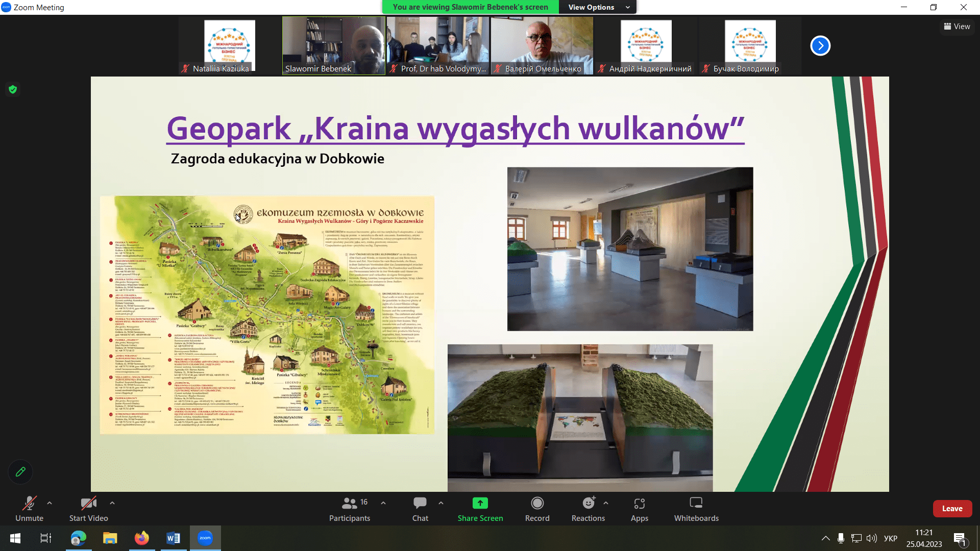Click the Share Screen icon
Image resolution: width=980 pixels, height=551 pixels.
480,504
